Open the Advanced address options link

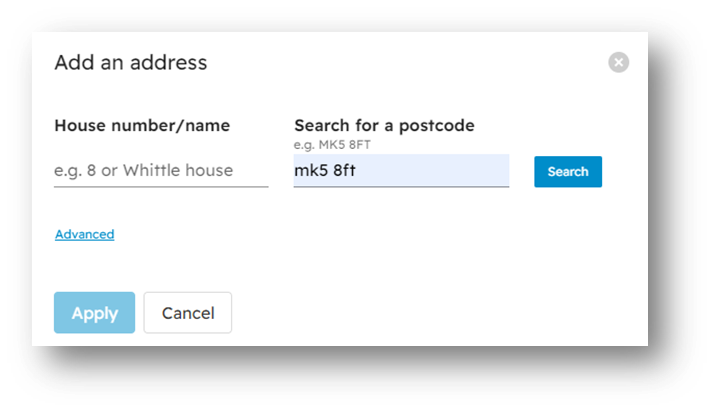85,234
